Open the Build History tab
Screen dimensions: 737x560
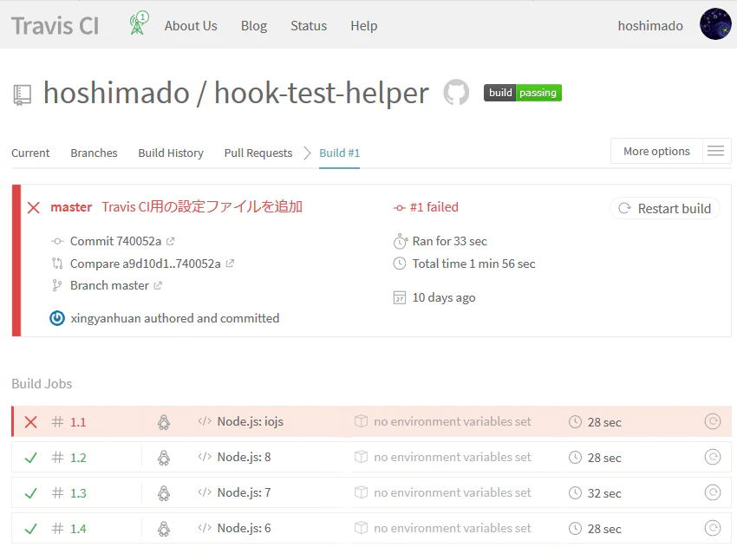(x=171, y=153)
